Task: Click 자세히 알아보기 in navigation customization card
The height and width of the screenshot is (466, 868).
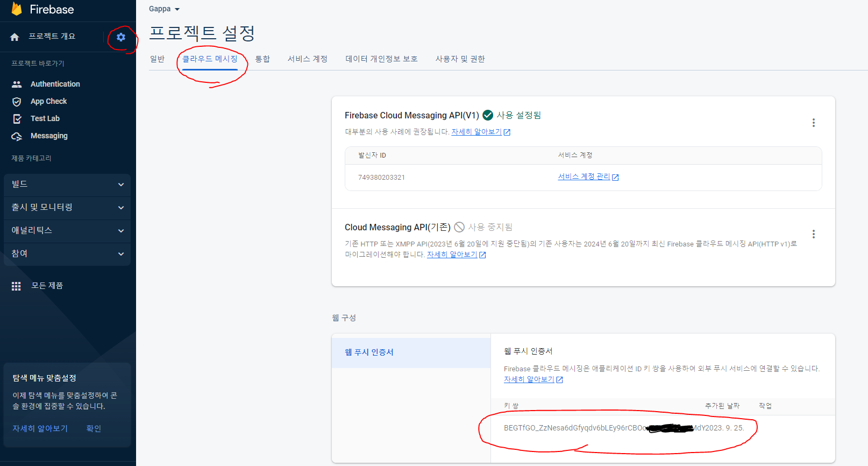Action: tap(40, 429)
